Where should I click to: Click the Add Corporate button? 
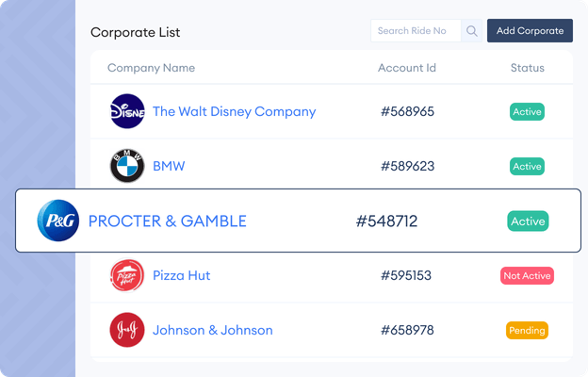click(530, 31)
